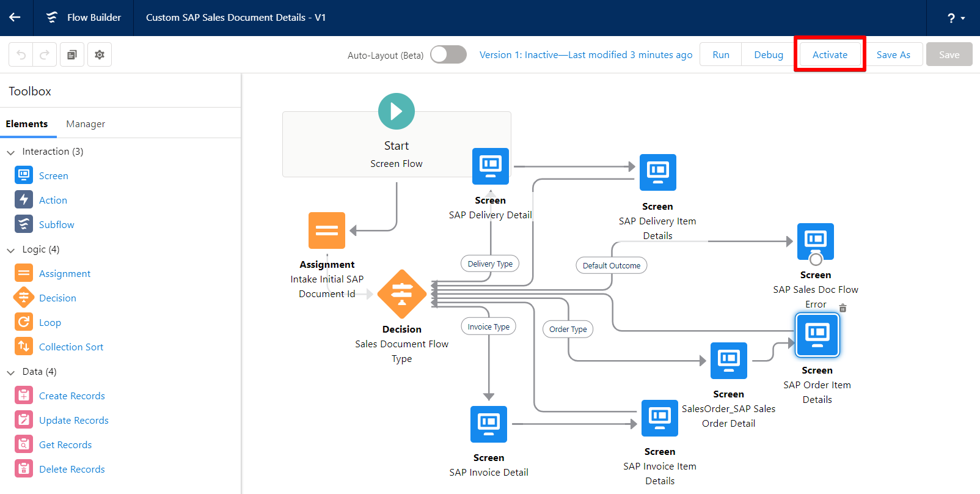This screenshot has height=494, width=980.
Task: Click the Flow Builder logo icon
Action: click(x=53, y=17)
